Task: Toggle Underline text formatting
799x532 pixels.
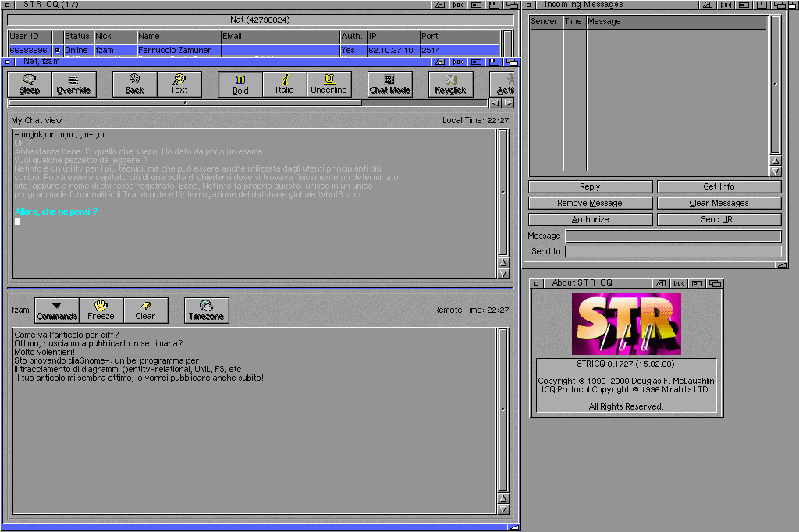Action: pyautogui.click(x=328, y=83)
